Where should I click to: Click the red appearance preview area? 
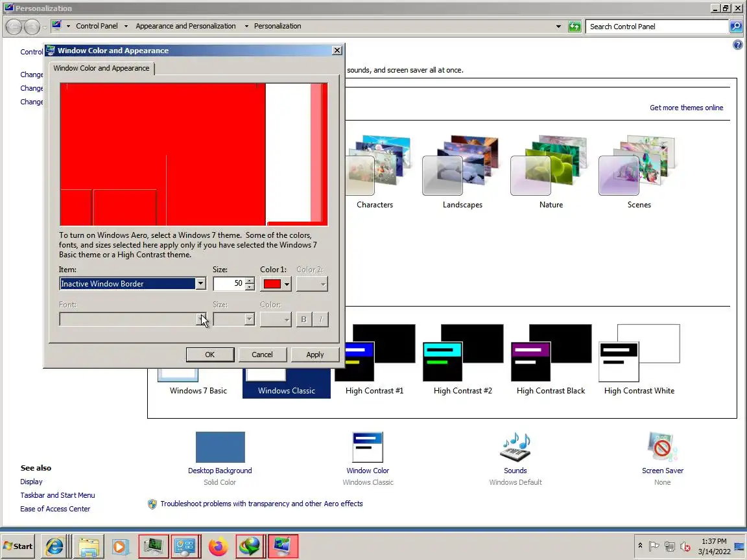193,154
